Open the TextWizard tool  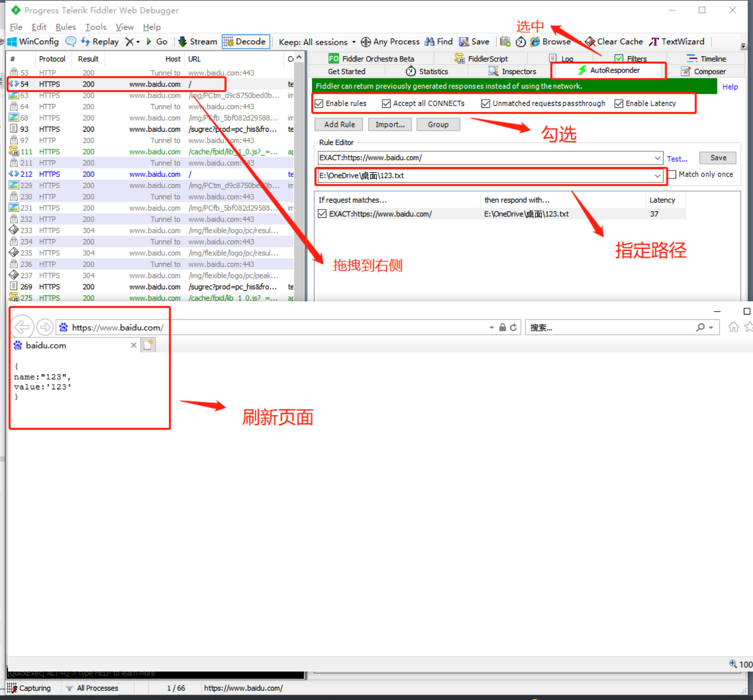[677, 42]
